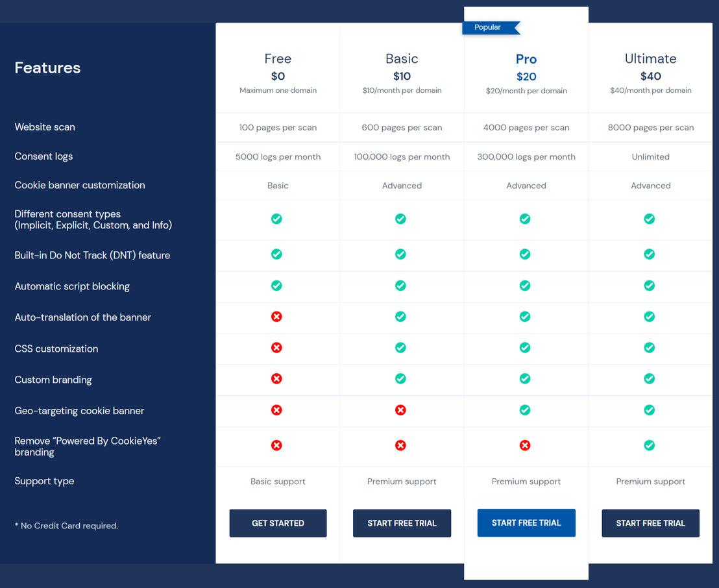
Task: Click Free plan's red cross for Auto-translation
Action: (276, 317)
